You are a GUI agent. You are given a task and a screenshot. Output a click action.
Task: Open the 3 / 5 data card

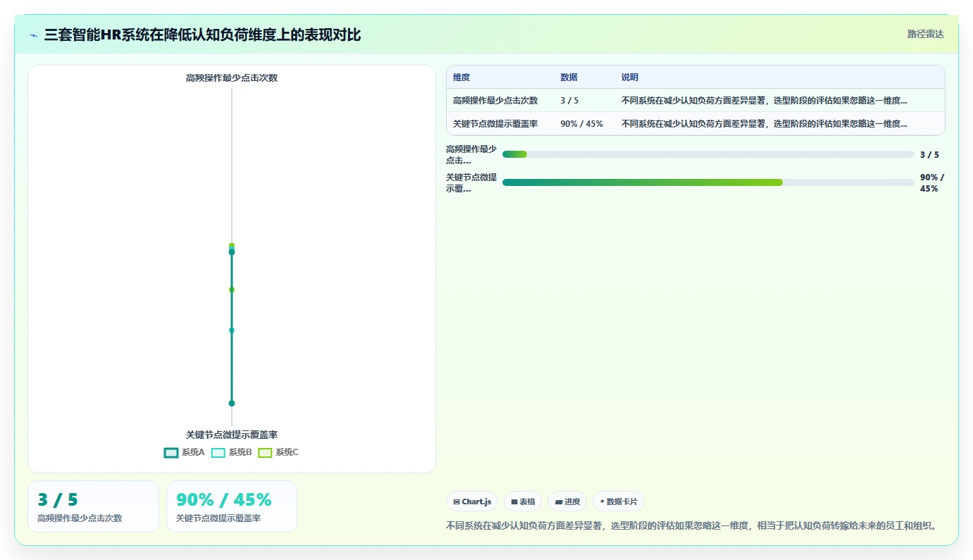pyautogui.click(x=93, y=506)
